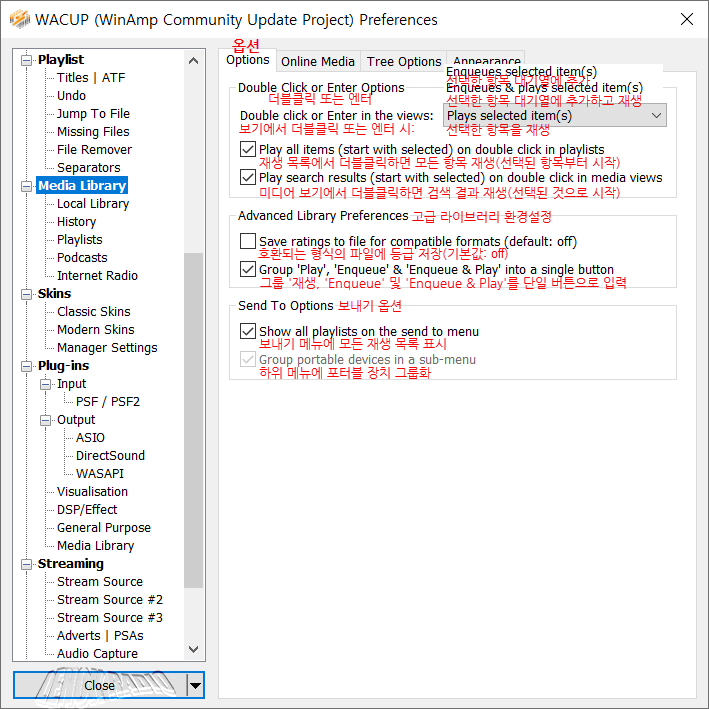Viewport: 709px width, 709px height.
Task: Select Internet Radio in the tree
Action: pyautogui.click(x=97, y=276)
